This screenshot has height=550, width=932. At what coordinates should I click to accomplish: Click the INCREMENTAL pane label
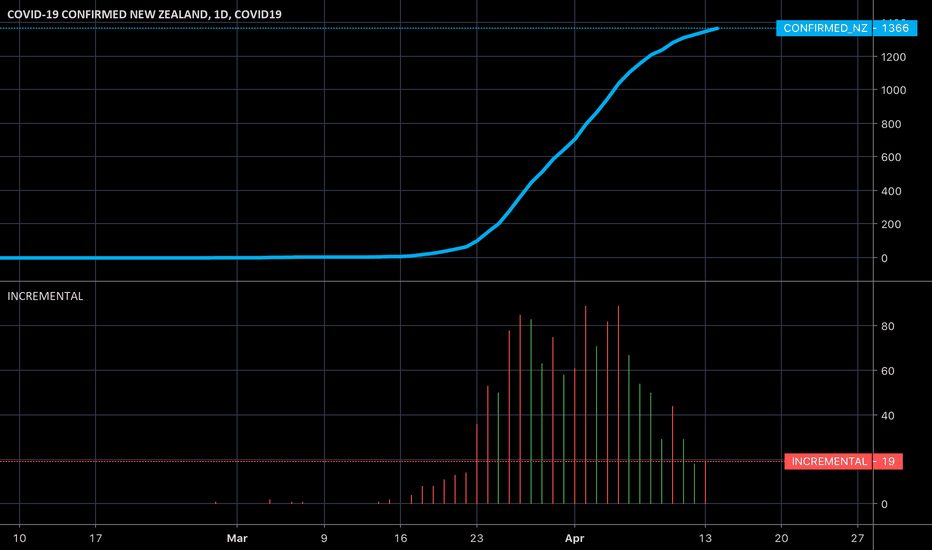(45, 296)
